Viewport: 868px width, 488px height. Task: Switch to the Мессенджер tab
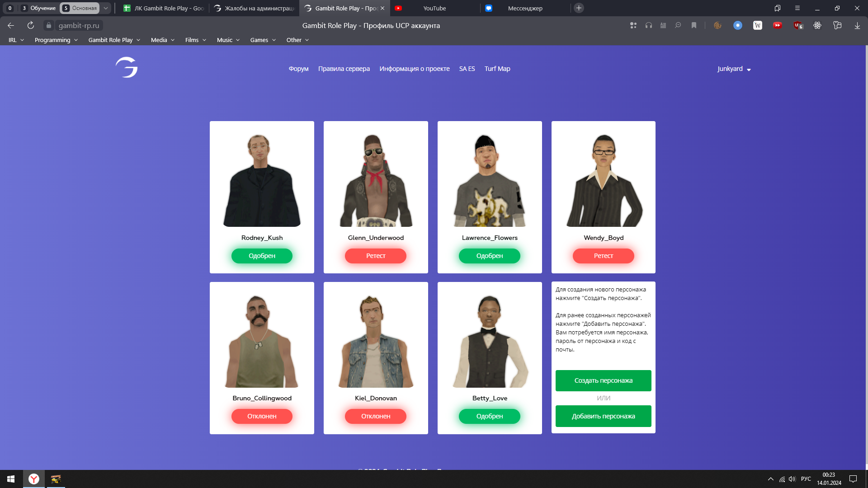coord(524,8)
